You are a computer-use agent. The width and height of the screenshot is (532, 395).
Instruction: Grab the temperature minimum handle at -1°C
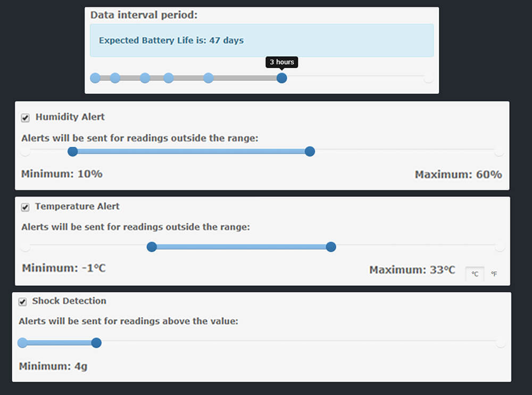pos(152,246)
